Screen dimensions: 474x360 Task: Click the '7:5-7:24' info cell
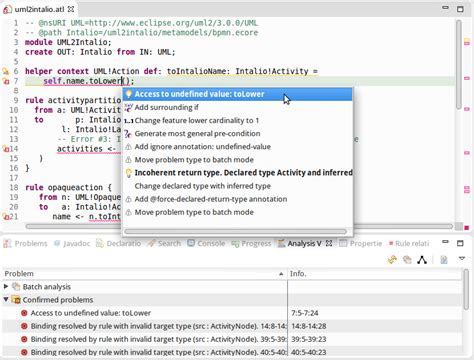pyautogui.click(x=305, y=313)
